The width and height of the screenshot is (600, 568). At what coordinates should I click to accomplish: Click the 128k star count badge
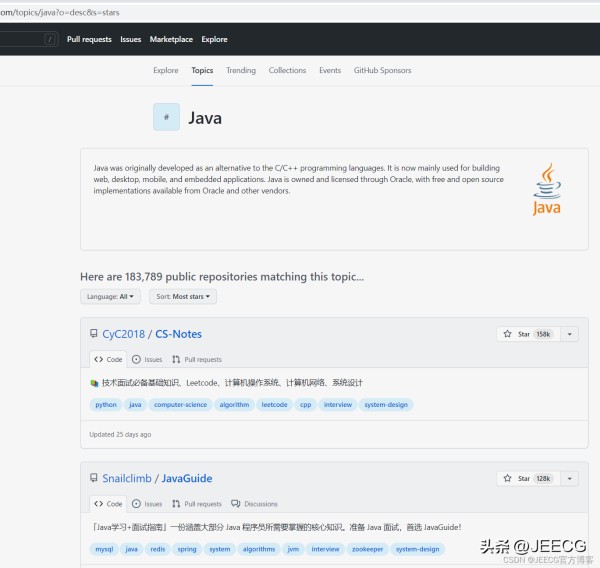(543, 478)
